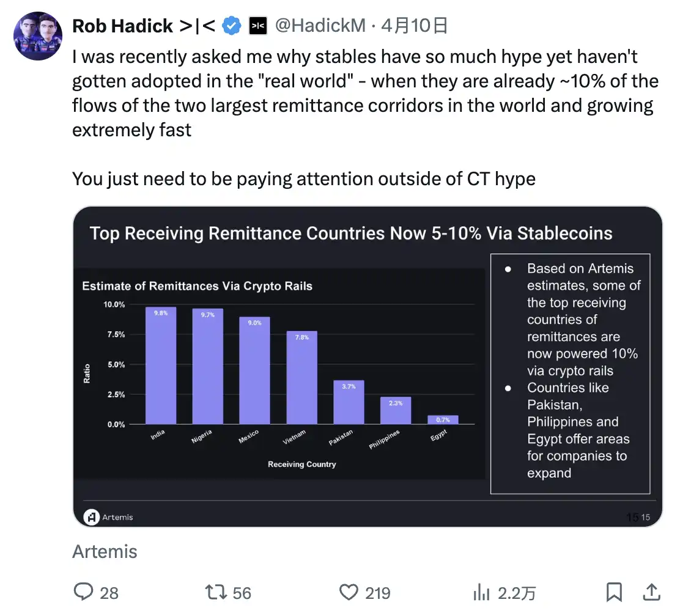Click the slide title about Top Receiving Remittance Countries

351,233
